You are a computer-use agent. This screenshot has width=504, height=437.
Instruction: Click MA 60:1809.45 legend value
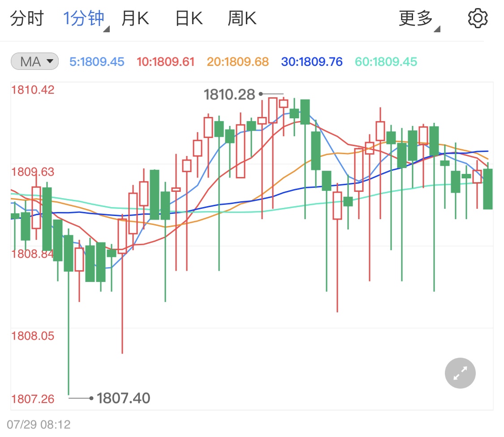[386, 62]
